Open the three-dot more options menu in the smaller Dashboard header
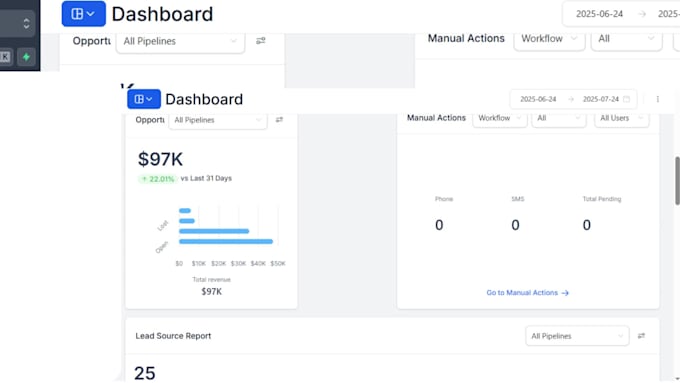The height and width of the screenshot is (383, 680). click(x=657, y=99)
